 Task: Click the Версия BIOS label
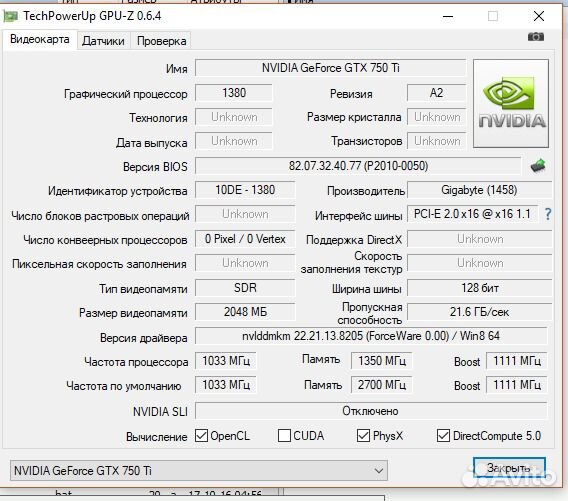(155, 167)
